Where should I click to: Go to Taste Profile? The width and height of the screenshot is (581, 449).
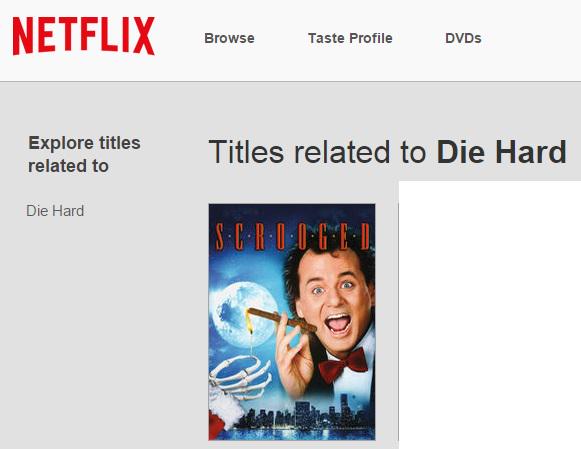tap(350, 38)
